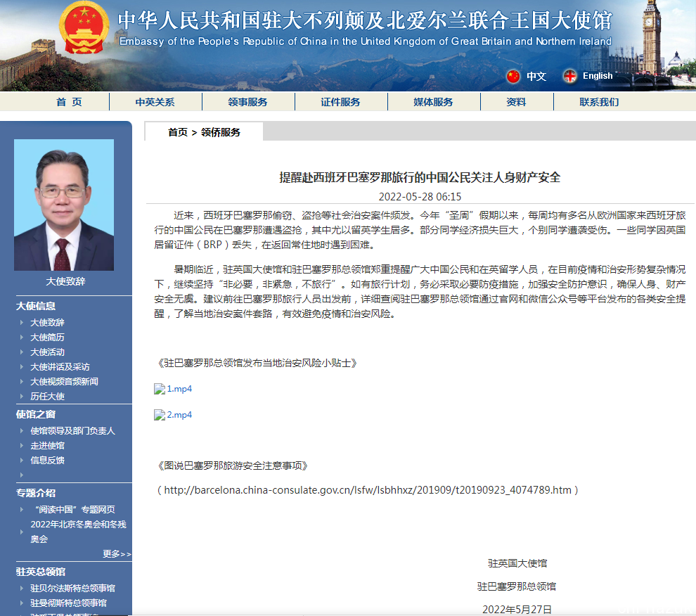The image size is (696, 616).
Task: Open the 中英关系 navigation menu
Action: [155, 102]
